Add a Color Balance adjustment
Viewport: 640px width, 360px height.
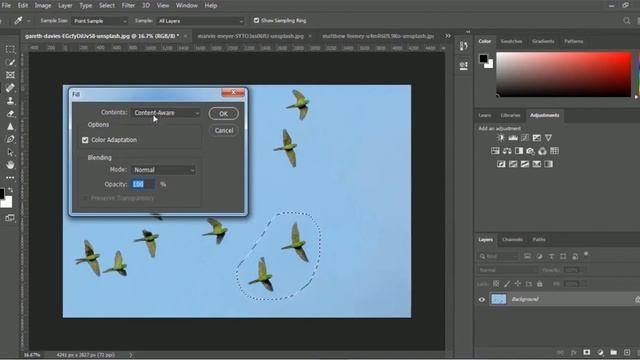click(x=507, y=151)
